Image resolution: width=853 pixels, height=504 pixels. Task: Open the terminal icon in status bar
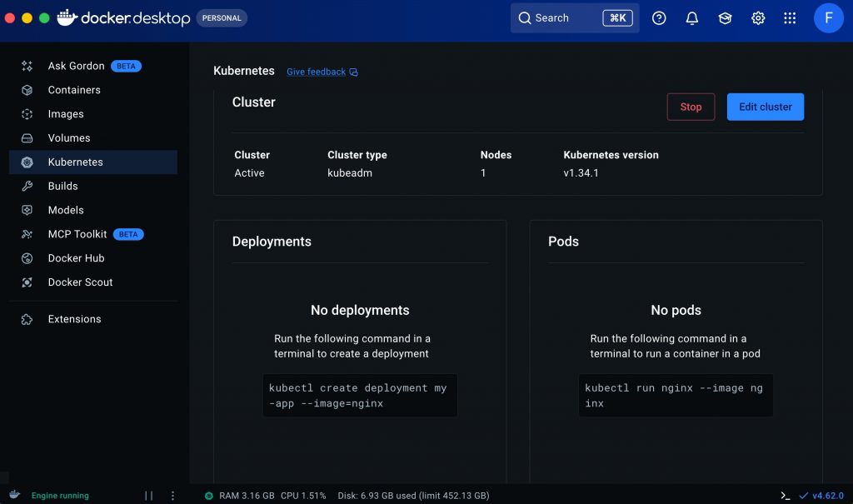(785, 495)
